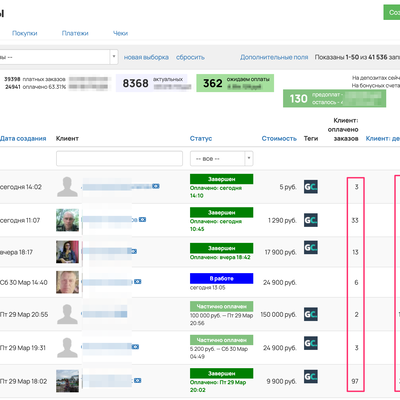Open the client photo in the сегодня 11:07 row

click(68, 220)
